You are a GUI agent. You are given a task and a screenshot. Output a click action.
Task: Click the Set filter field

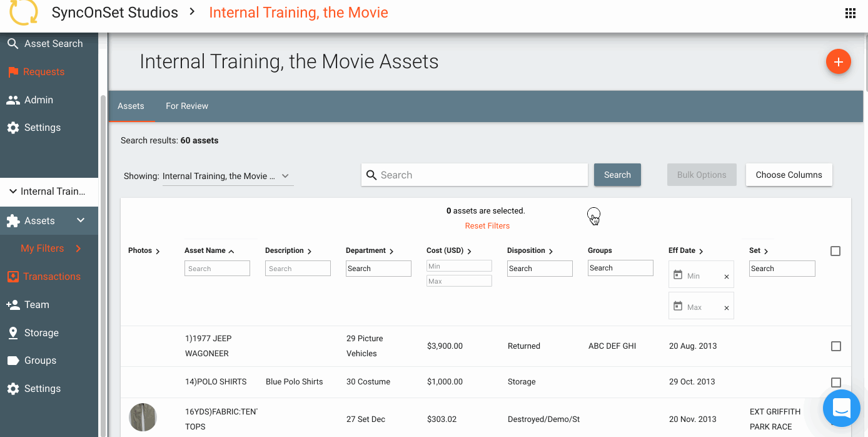click(782, 269)
